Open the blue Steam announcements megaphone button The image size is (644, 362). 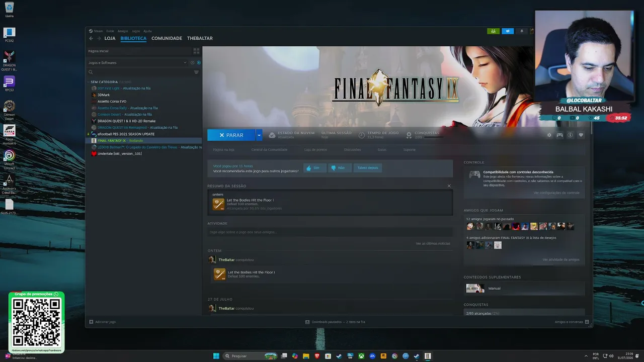[508, 31]
